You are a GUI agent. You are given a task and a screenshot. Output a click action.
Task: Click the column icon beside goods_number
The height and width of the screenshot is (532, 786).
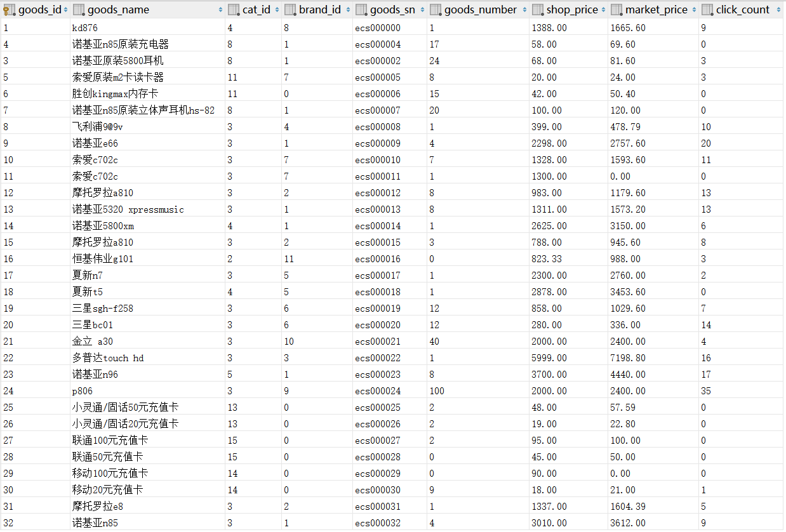click(x=436, y=10)
